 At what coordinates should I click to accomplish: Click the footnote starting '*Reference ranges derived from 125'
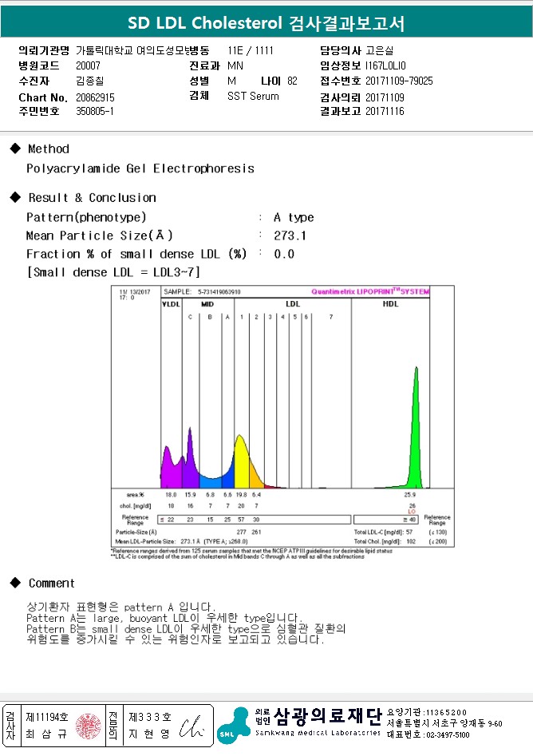pos(251,551)
